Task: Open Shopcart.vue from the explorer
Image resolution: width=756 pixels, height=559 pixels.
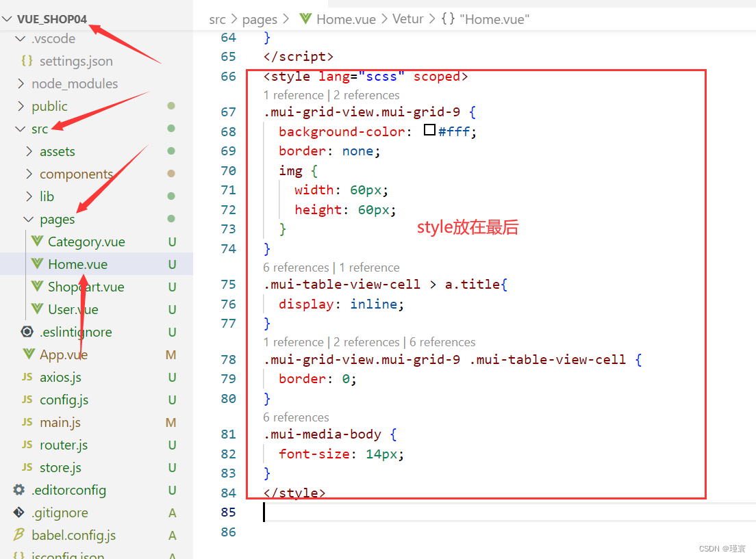Action: (x=86, y=287)
